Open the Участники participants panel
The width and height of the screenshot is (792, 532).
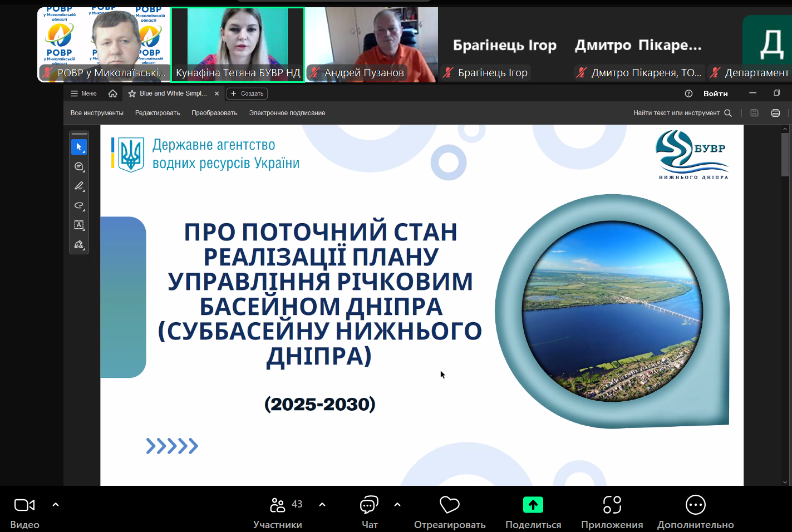point(278,513)
